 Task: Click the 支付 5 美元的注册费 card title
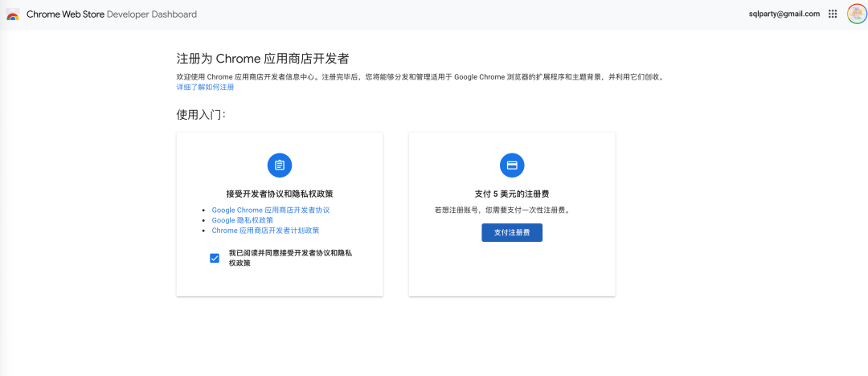(512, 194)
